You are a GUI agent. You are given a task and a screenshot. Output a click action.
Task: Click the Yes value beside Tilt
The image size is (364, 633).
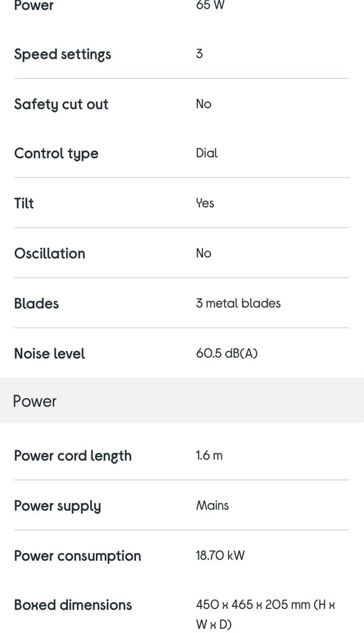click(205, 203)
